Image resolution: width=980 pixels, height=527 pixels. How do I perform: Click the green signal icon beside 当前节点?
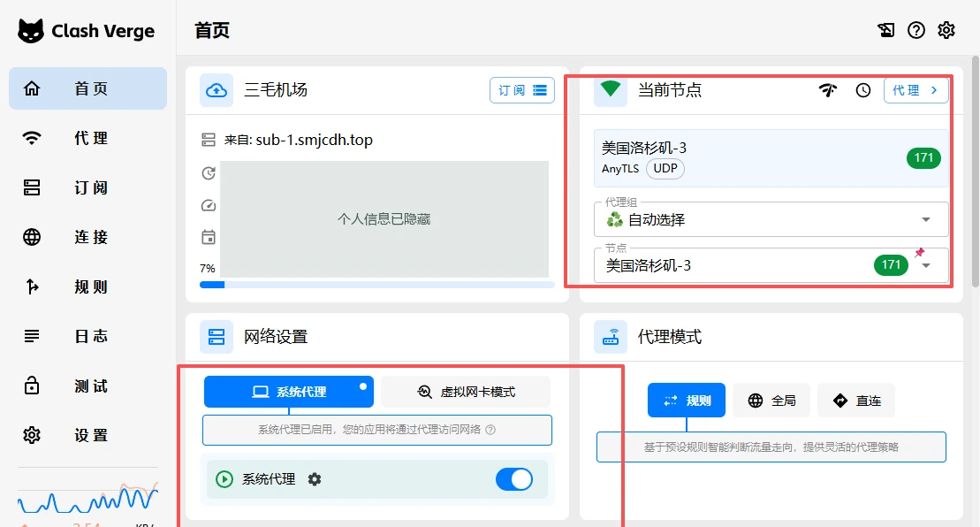(x=611, y=90)
